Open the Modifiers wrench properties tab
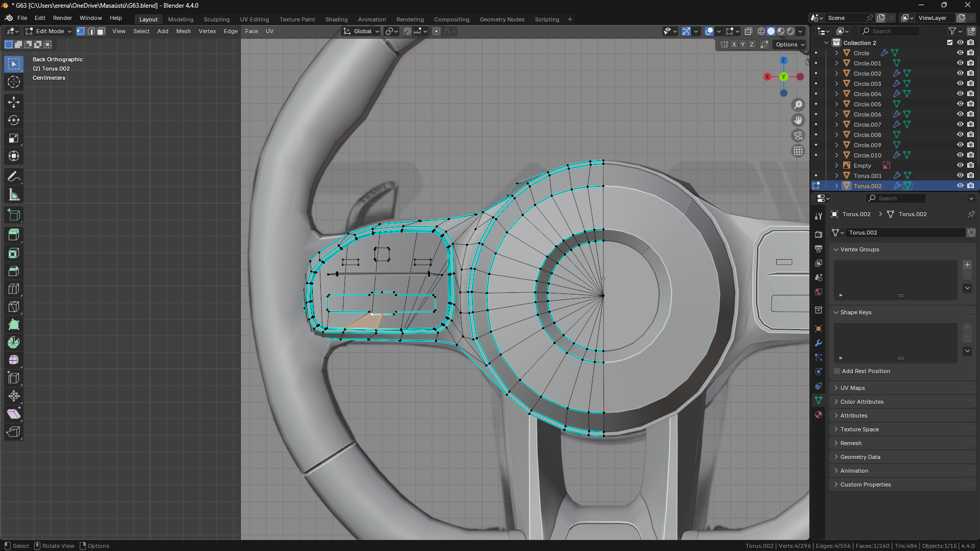980x551 pixels. 819,343
